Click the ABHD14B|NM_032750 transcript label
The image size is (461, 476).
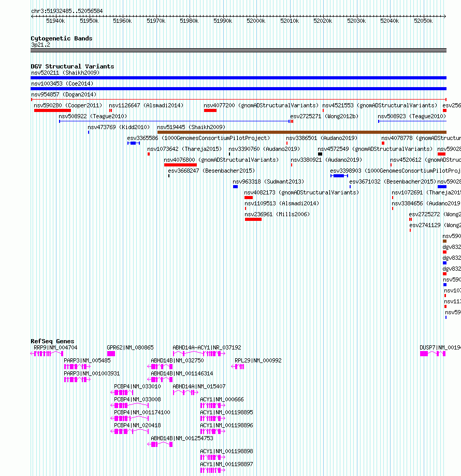click(177, 361)
